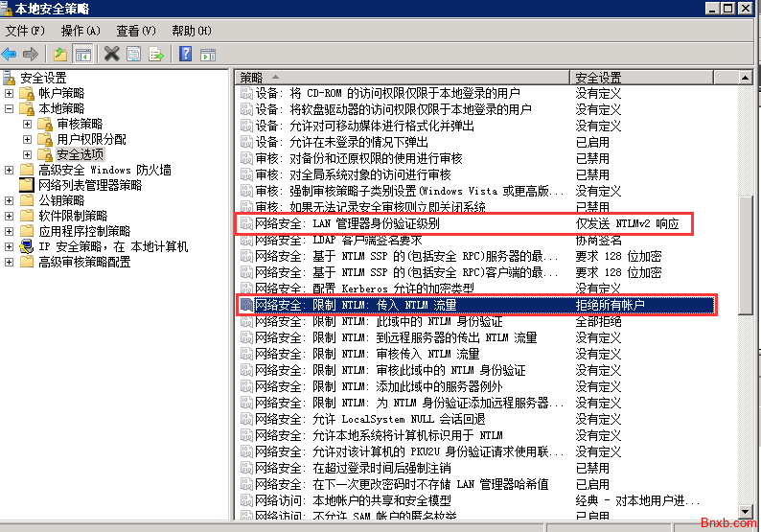Click policy icon of 允许 LocalSystem NULL 会话回退

coord(246,419)
